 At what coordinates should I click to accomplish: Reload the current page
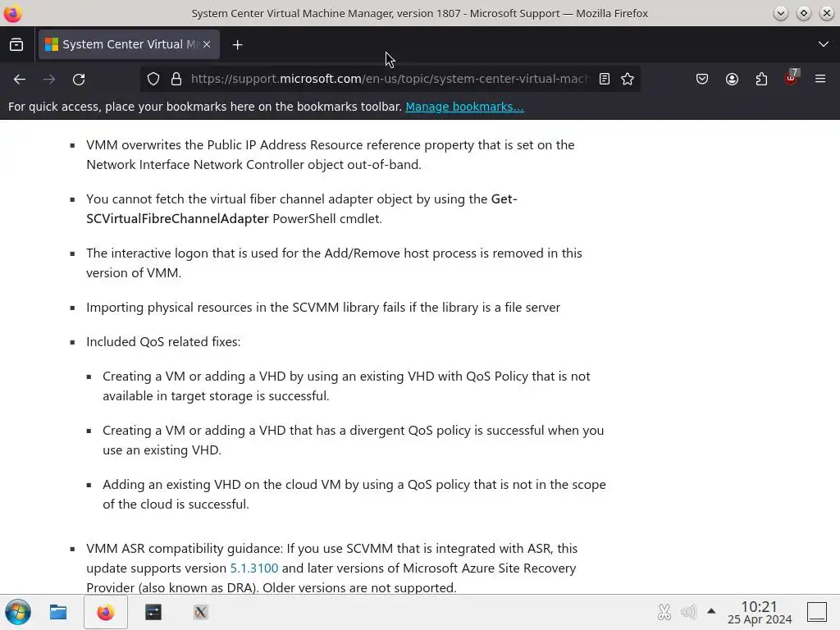tap(79, 80)
